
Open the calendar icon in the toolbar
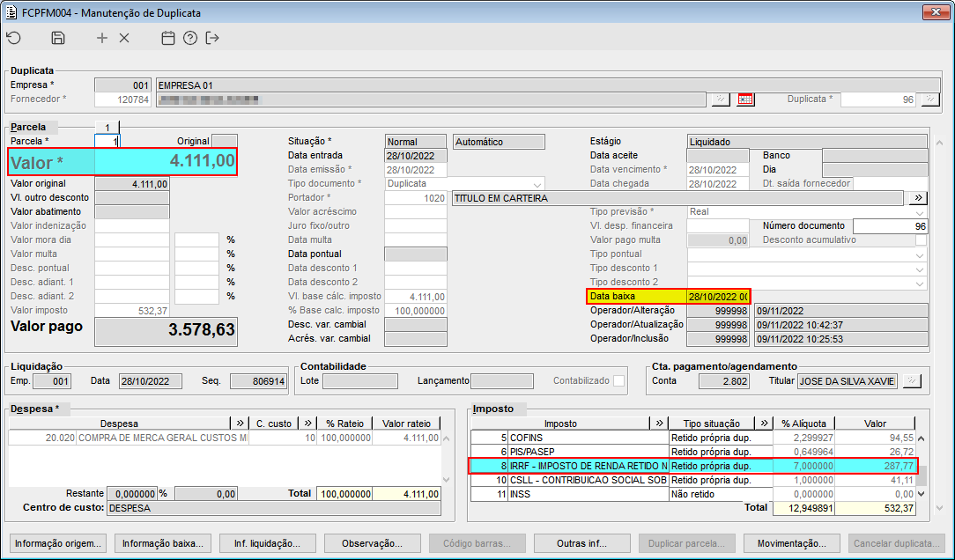[x=168, y=38]
